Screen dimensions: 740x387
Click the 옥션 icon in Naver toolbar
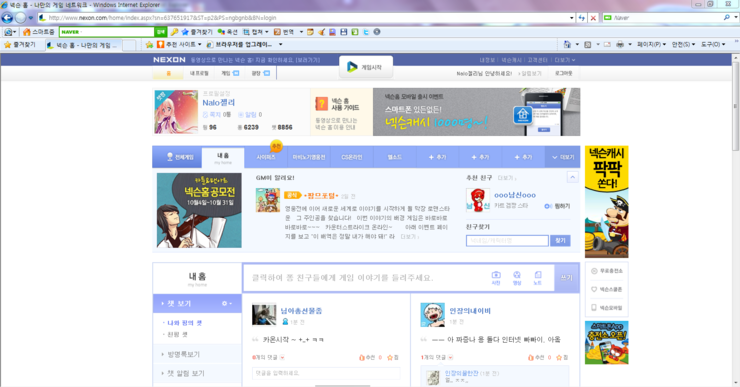click(x=221, y=32)
